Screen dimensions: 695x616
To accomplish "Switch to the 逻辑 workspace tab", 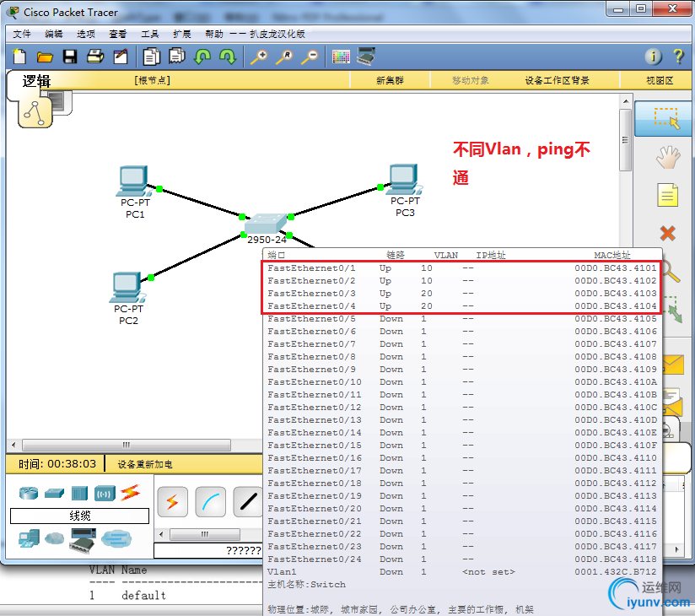I will [36, 81].
